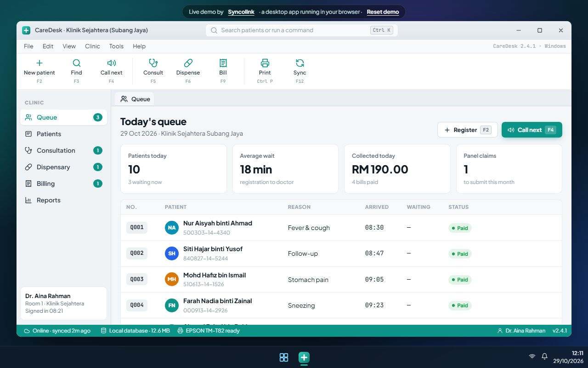This screenshot has width=588, height=368.
Task: Open the Clinic menu
Action: (x=92, y=46)
